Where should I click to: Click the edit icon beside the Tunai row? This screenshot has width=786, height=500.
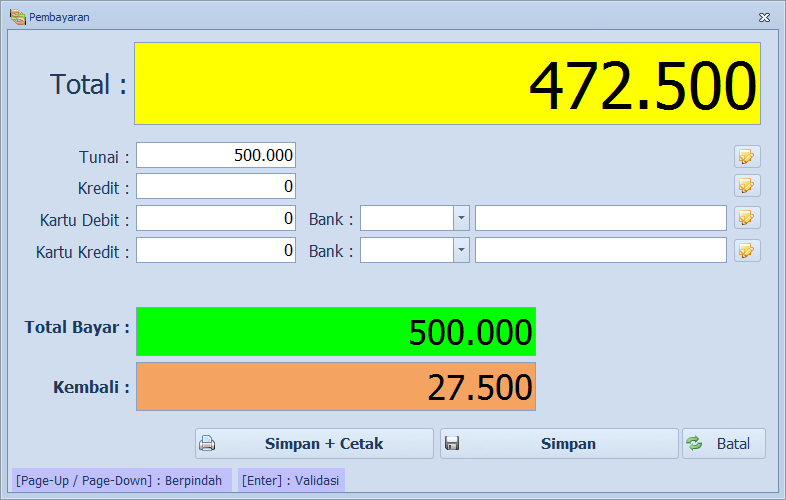(x=747, y=156)
